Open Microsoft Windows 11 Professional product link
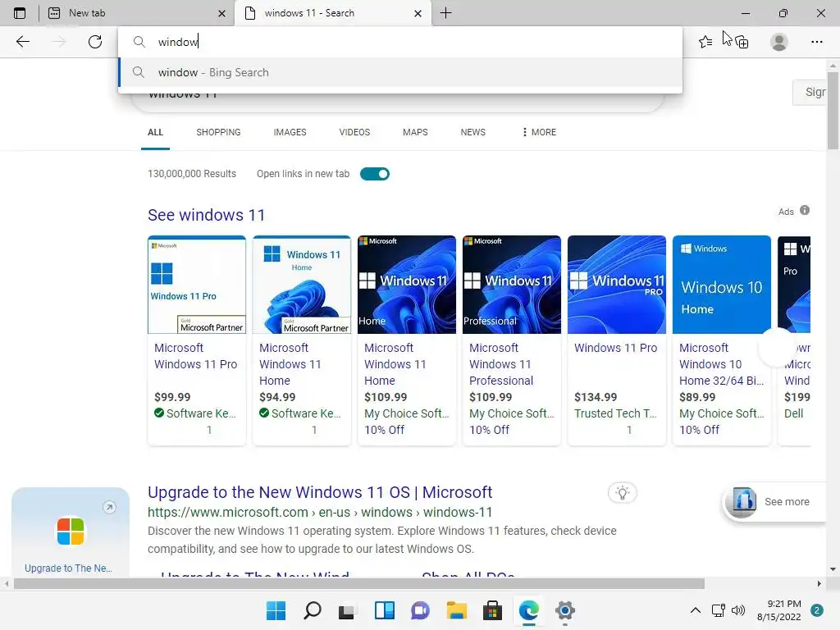 501,364
